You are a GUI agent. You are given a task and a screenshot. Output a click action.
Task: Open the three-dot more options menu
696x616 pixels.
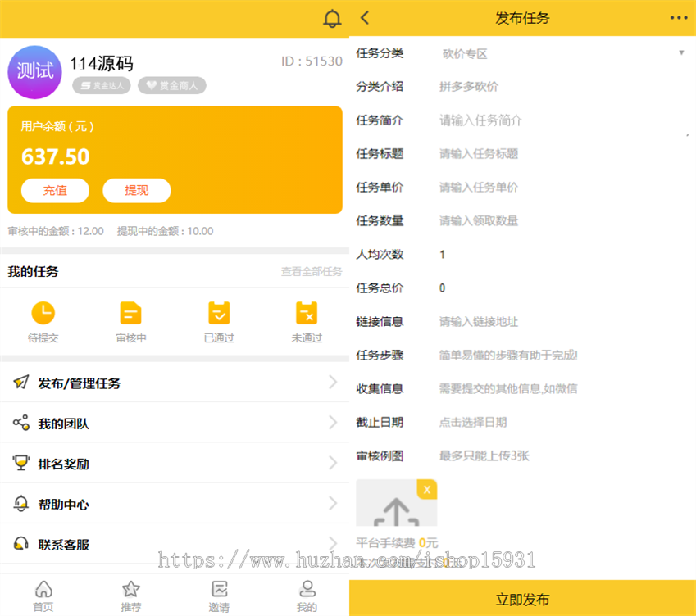point(679,18)
